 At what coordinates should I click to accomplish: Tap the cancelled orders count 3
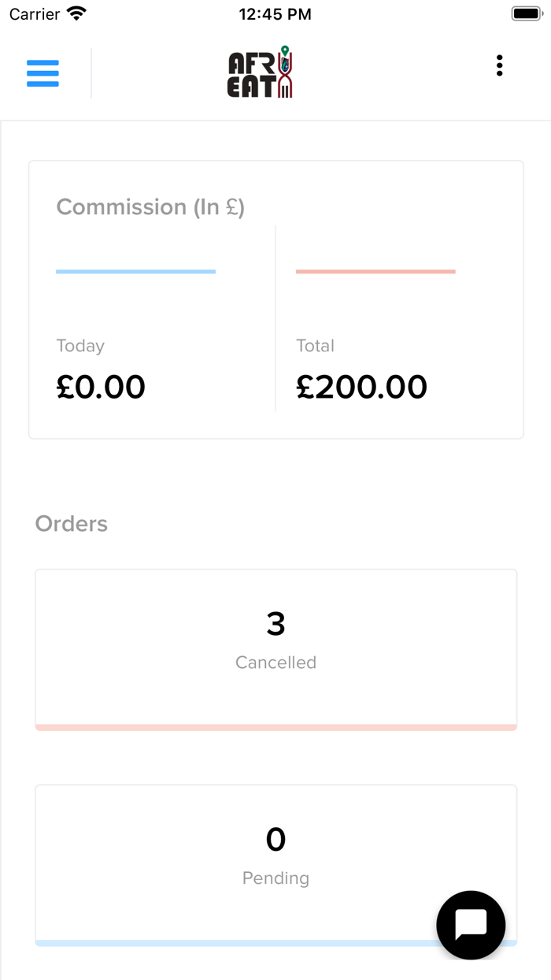[x=275, y=624]
